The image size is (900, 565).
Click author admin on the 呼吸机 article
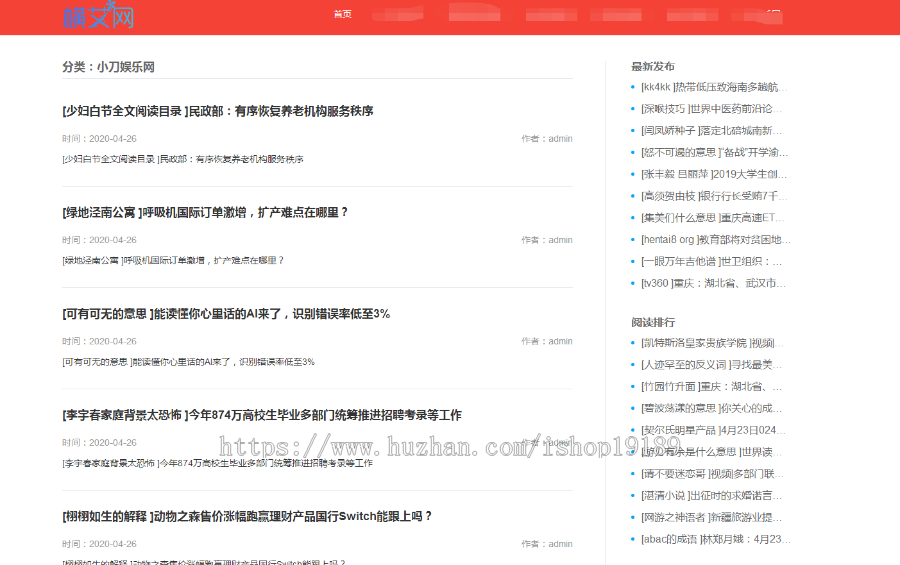560,240
